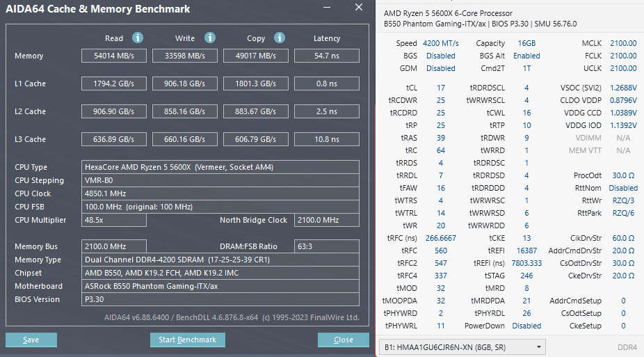Click BGS value Disabled

coord(441,56)
